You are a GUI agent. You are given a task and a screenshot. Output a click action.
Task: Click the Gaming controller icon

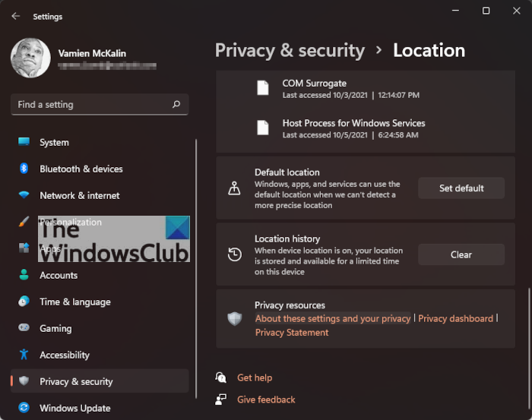[x=24, y=328]
